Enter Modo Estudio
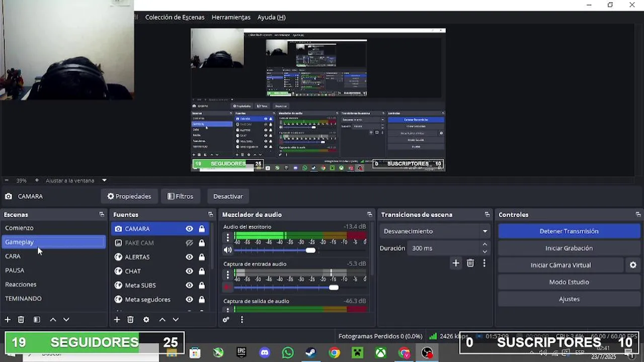This screenshot has height=362, width=644. pos(569,282)
